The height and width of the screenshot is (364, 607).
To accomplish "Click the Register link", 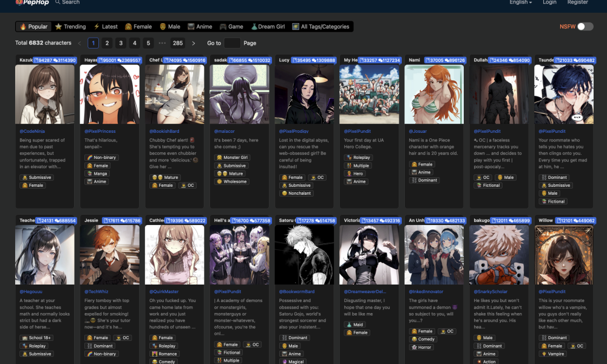I will click(x=578, y=2).
